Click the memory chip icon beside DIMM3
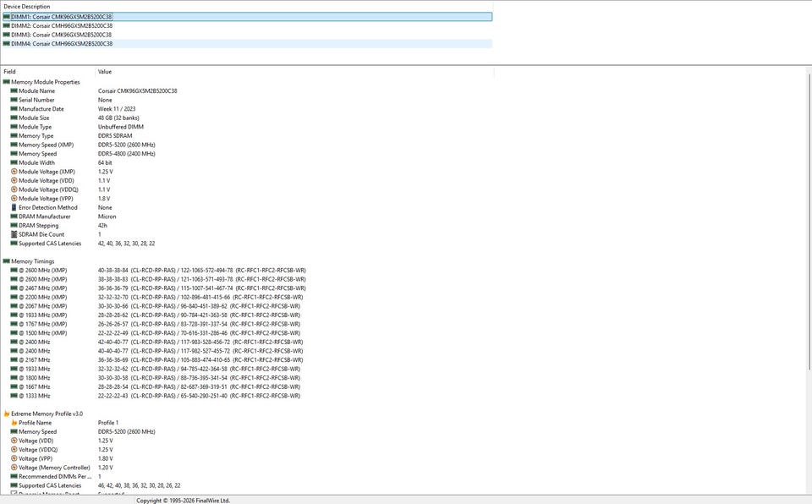 6,35
